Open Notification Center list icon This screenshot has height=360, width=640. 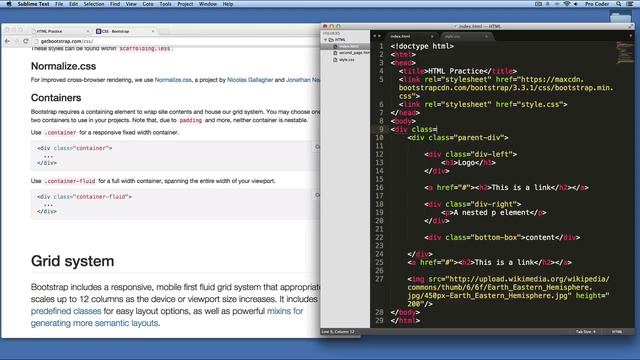[630, 4]
